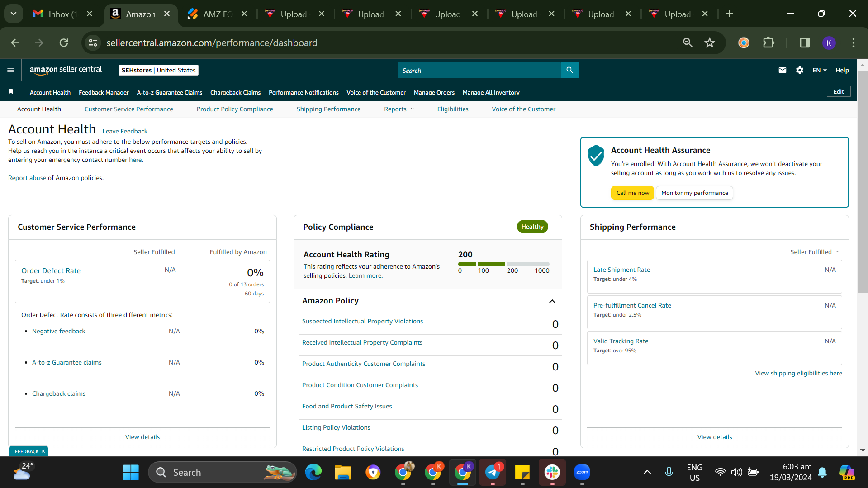Open Zoom from the taskbar
This screenshot has width=868, height=488.
tap(582, 473)
